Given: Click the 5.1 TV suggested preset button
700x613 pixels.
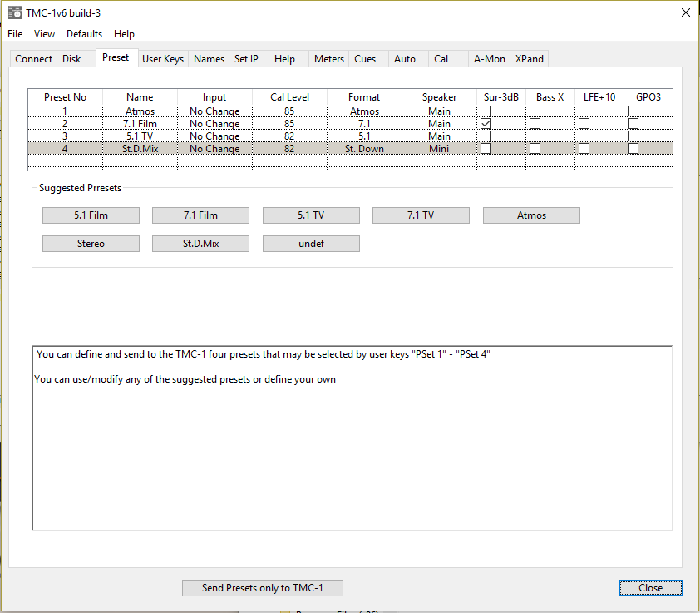Looking at the screenshot, I should click(311, 215).
